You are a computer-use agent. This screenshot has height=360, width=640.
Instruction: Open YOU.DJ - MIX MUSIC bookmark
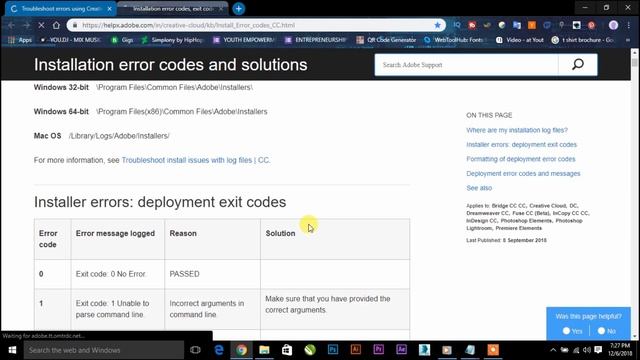pyautogui.click(x=71, y=40)
